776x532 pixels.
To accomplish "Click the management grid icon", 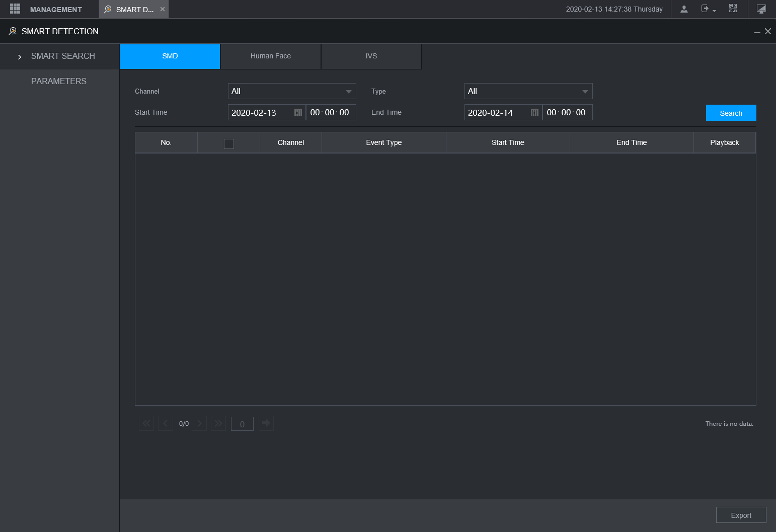I will 15,9.
